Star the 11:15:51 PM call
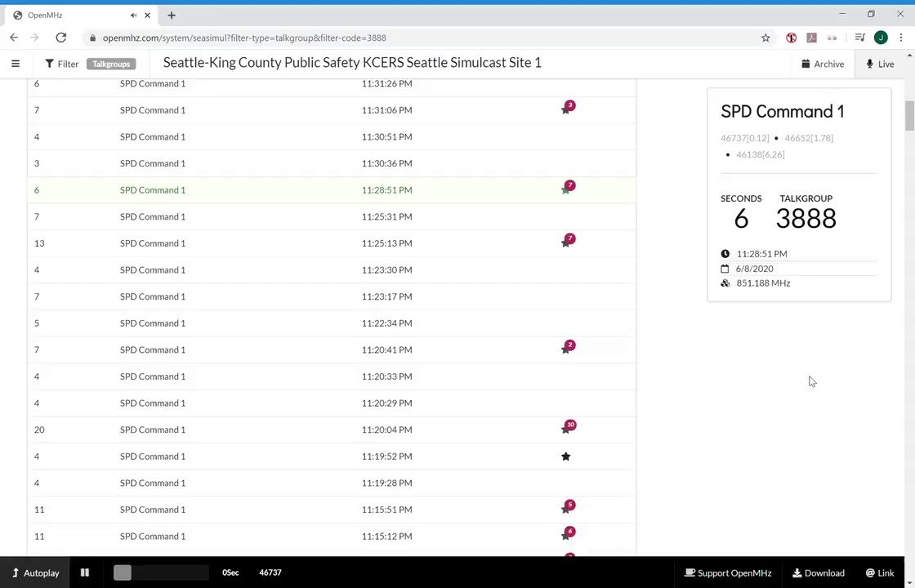This screenshot has height=588, width=915. 565,510
